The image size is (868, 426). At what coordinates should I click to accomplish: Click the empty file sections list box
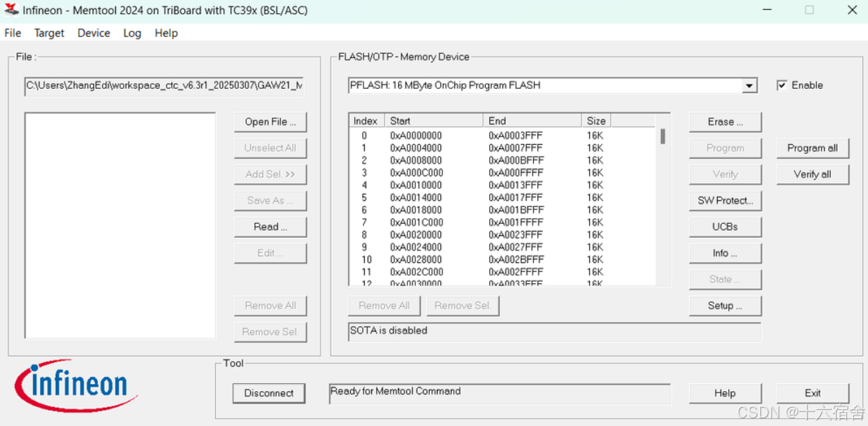tap(120, 225)
